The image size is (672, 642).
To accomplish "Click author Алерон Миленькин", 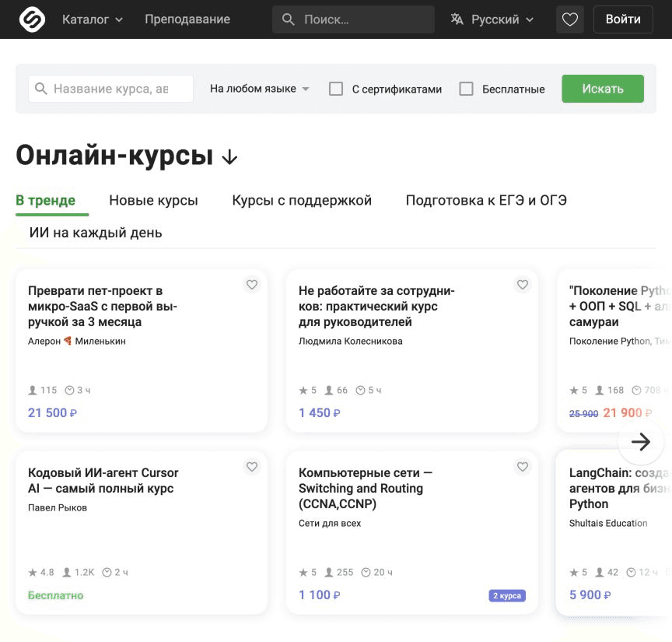I will (x=77, y=342).
